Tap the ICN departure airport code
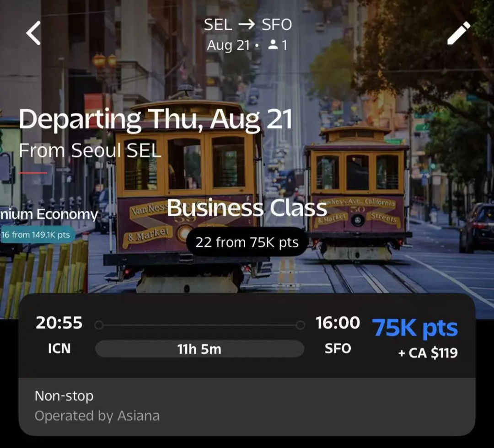Screen dimensions: 494x448 pos(59,348)
